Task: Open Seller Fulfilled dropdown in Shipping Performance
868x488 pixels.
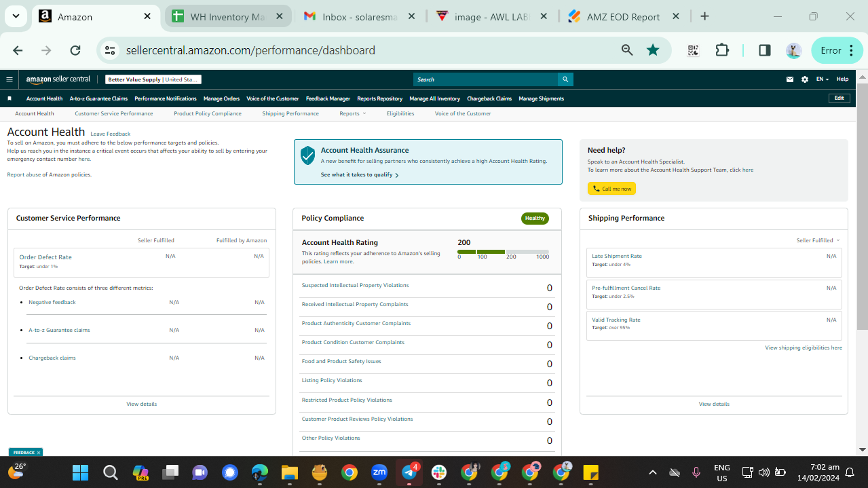Action: pos(818,240)
